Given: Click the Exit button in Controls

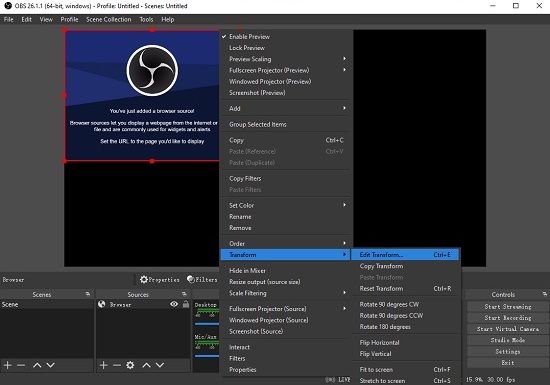Looking at the screenshot, I should point(508,363).
